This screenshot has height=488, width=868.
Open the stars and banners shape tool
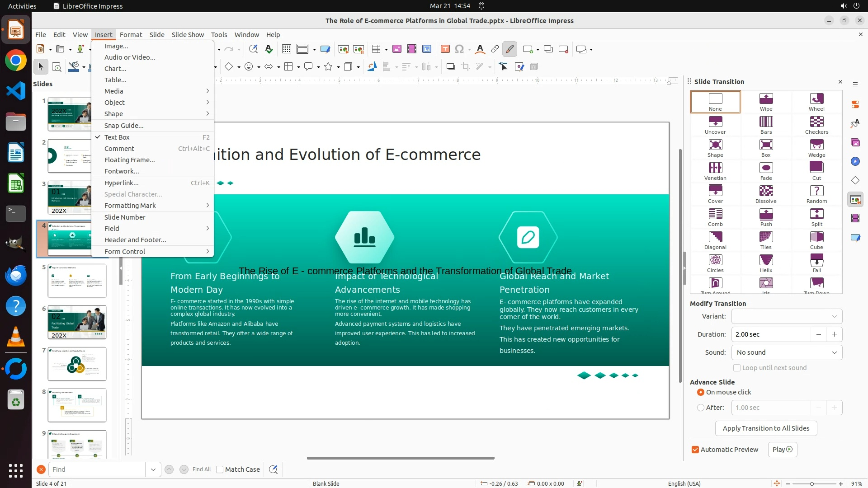pos(329,67)
